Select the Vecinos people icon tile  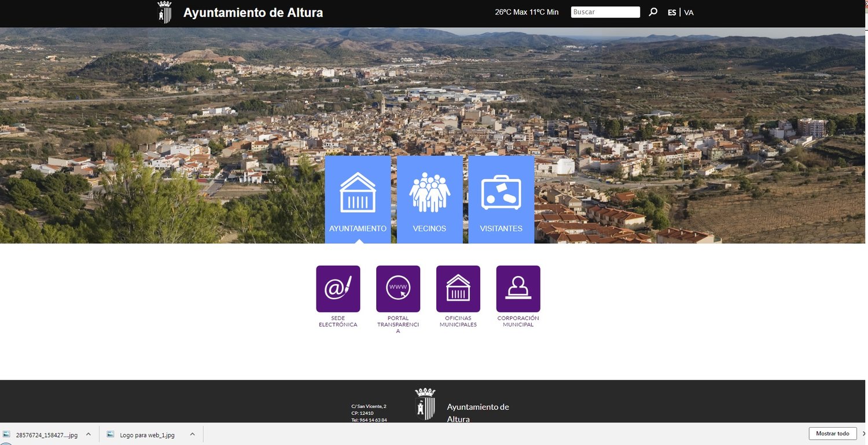point(429,191)
